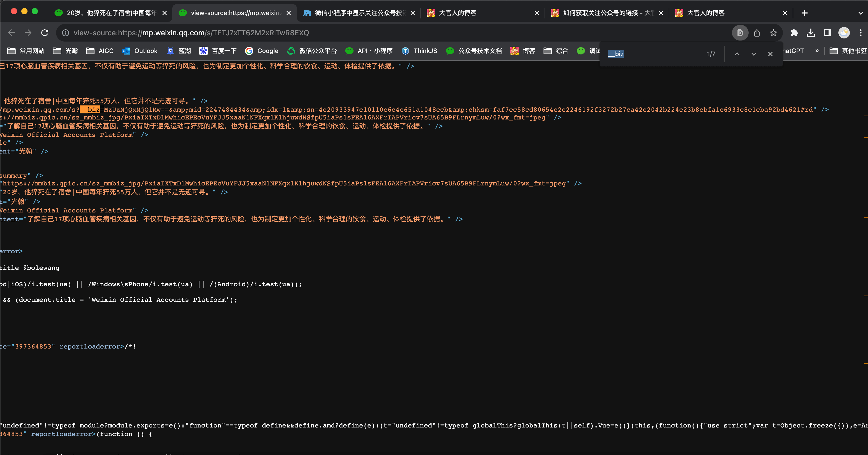
Task: Close the find bar
Action: click(x=770, y=54)
